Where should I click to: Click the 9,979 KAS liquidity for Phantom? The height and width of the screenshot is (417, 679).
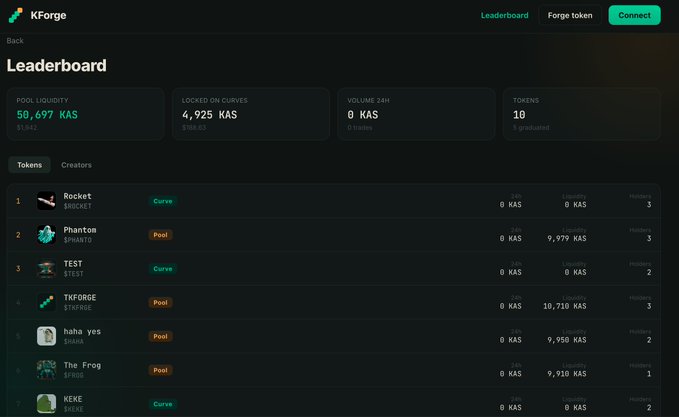coord(567,239)
